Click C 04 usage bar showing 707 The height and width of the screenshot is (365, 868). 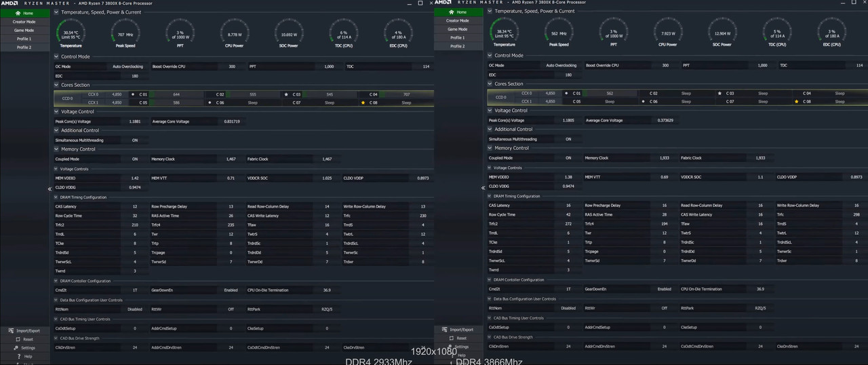[x=405, y=94]
